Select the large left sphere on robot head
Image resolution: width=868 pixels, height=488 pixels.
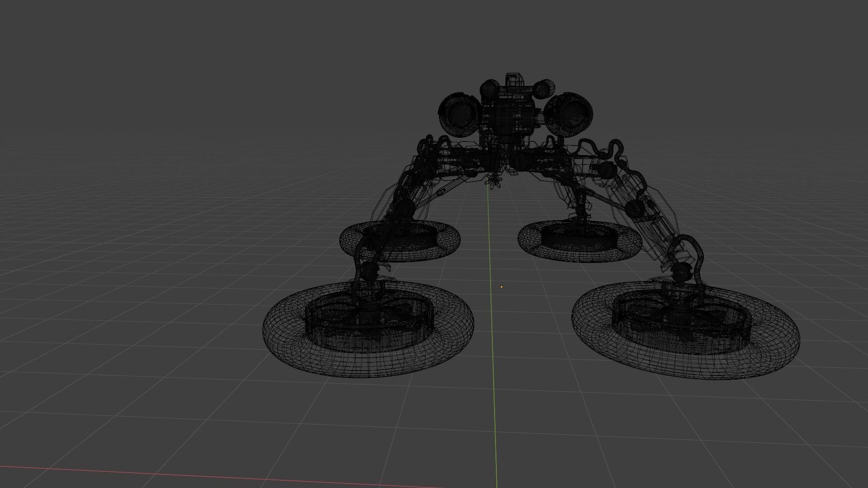point(460,114)
